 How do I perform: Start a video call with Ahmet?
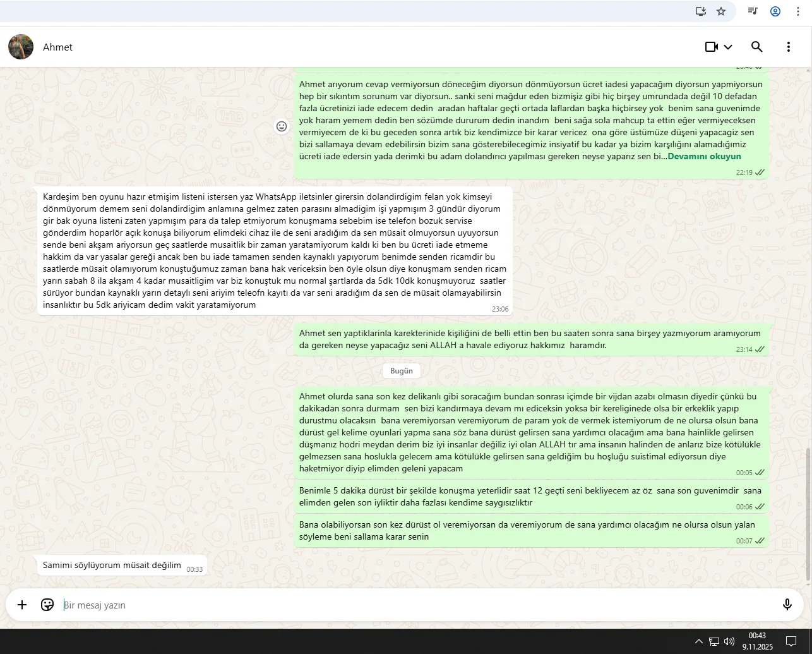click(x=712, y=47)
